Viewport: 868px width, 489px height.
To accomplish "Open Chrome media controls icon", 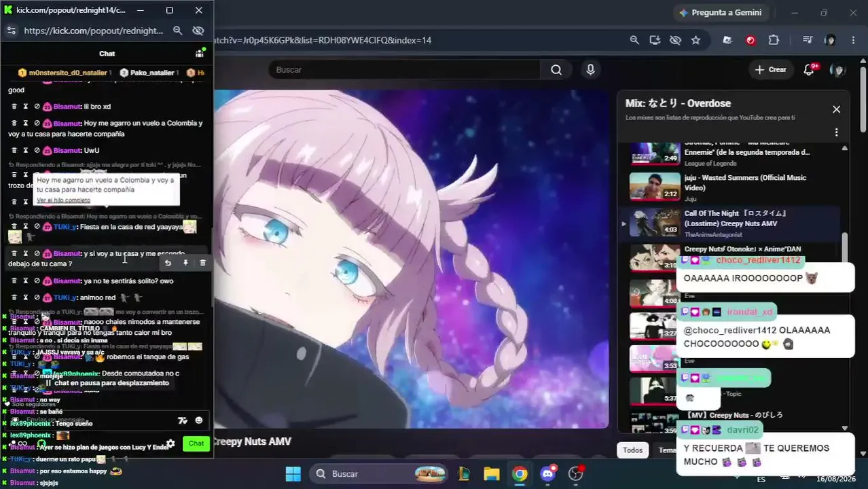I will coord(807,40).
